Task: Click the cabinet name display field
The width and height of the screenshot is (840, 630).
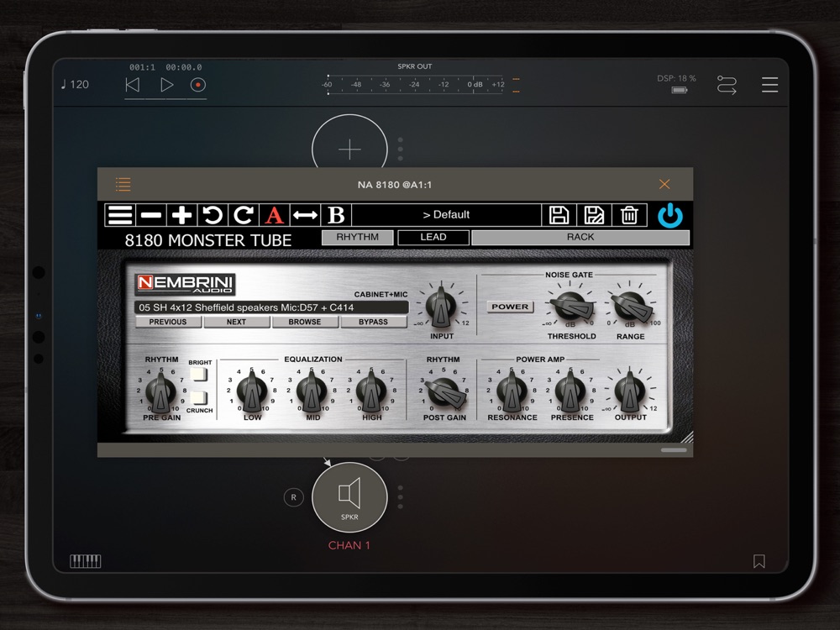Action: [271, 307]
